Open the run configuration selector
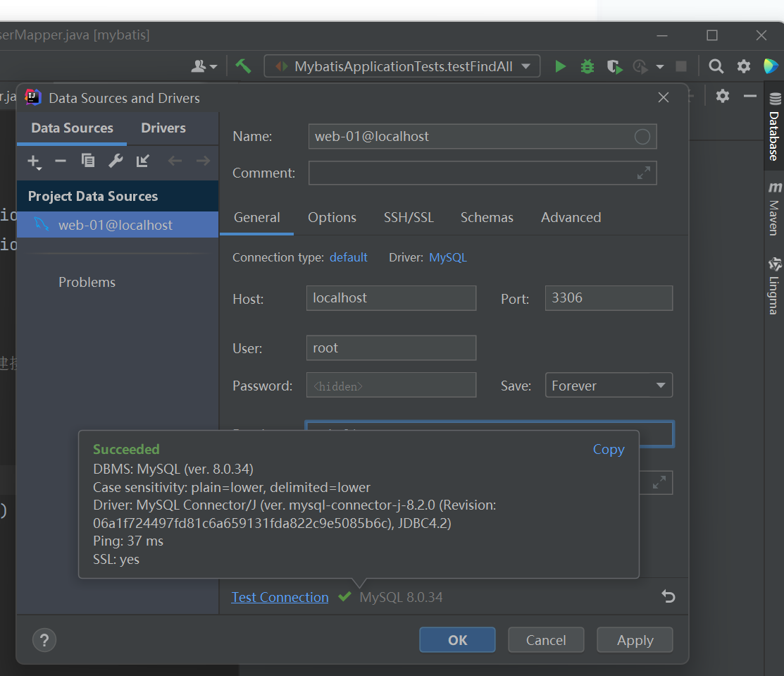This screenshot has height=676, width=784. click(402, 66)
